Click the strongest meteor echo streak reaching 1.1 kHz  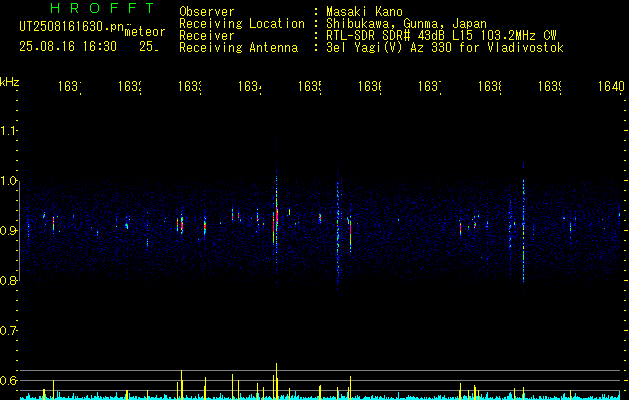[276, 217]
